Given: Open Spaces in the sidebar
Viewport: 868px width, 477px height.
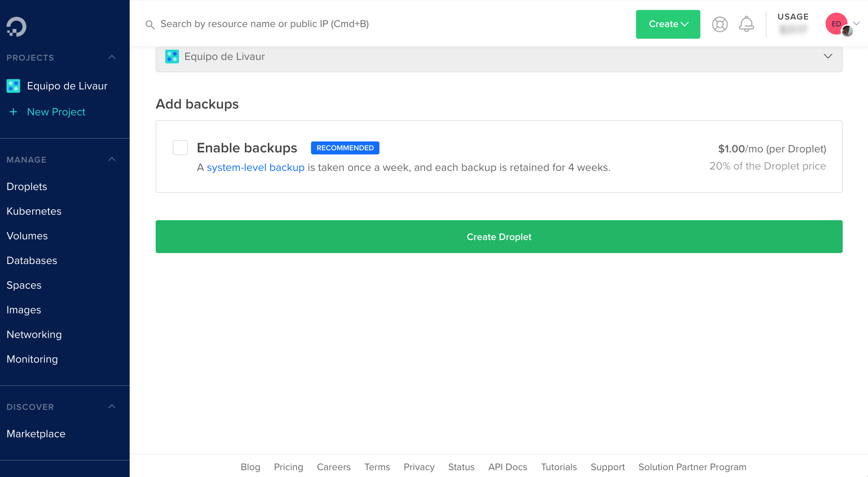Looking at the screenshot, I should point(24,285).
